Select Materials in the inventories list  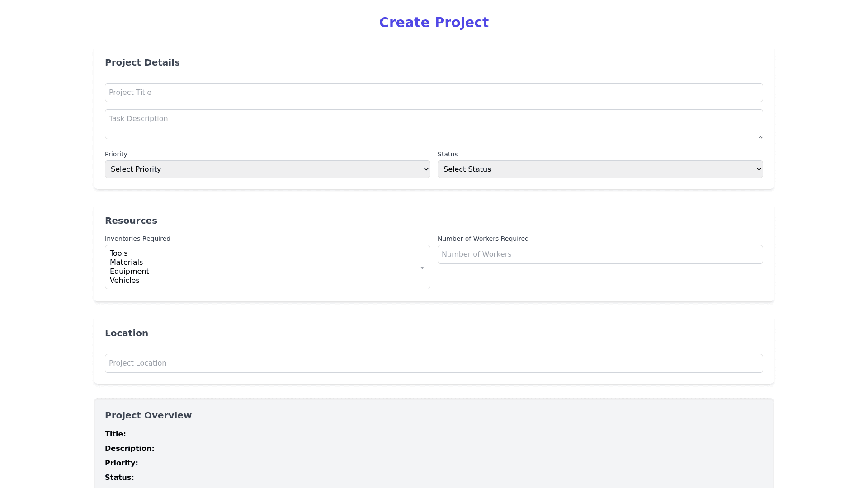click(126, 263)
